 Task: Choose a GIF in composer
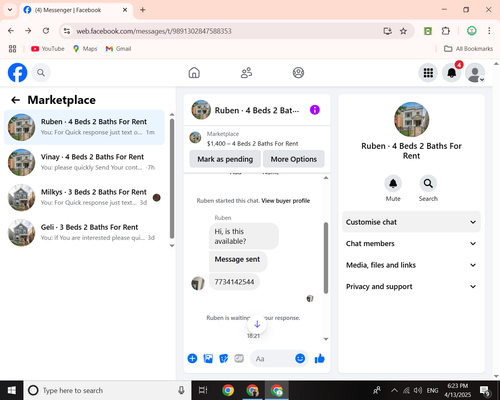click(x=239, y=358)
